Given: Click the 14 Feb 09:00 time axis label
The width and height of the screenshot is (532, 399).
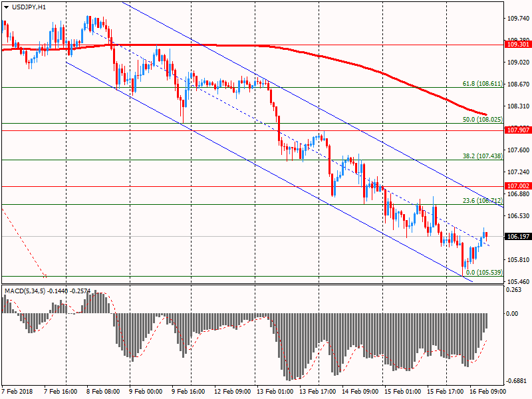Looking at the screenshot, I should 360,392.
